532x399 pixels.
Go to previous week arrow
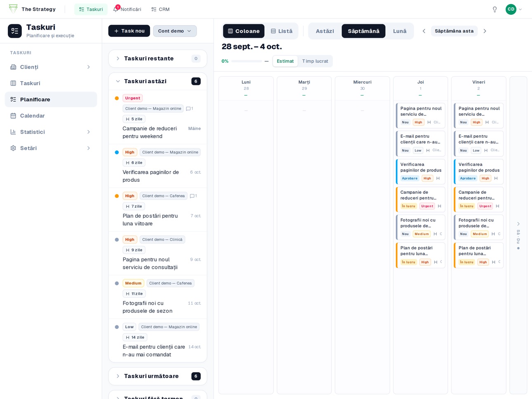(x=424, y=31)
